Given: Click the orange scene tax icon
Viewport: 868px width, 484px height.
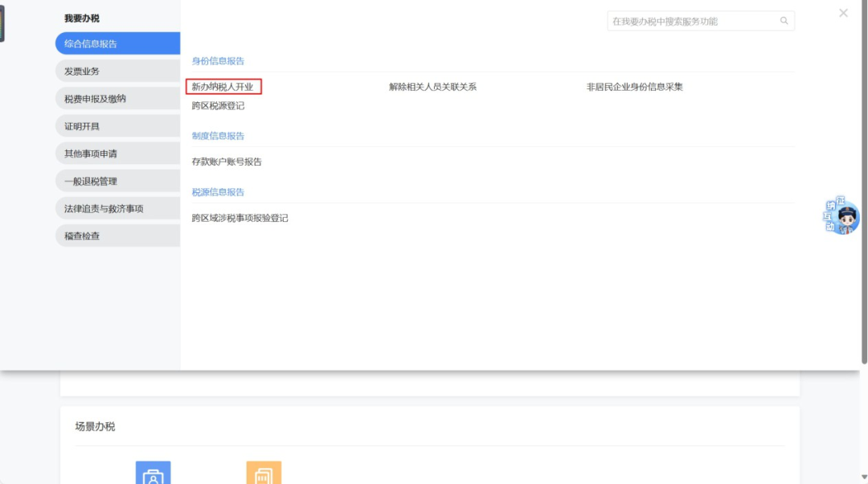Looking at the screenshot, I should tap(264, 473).
